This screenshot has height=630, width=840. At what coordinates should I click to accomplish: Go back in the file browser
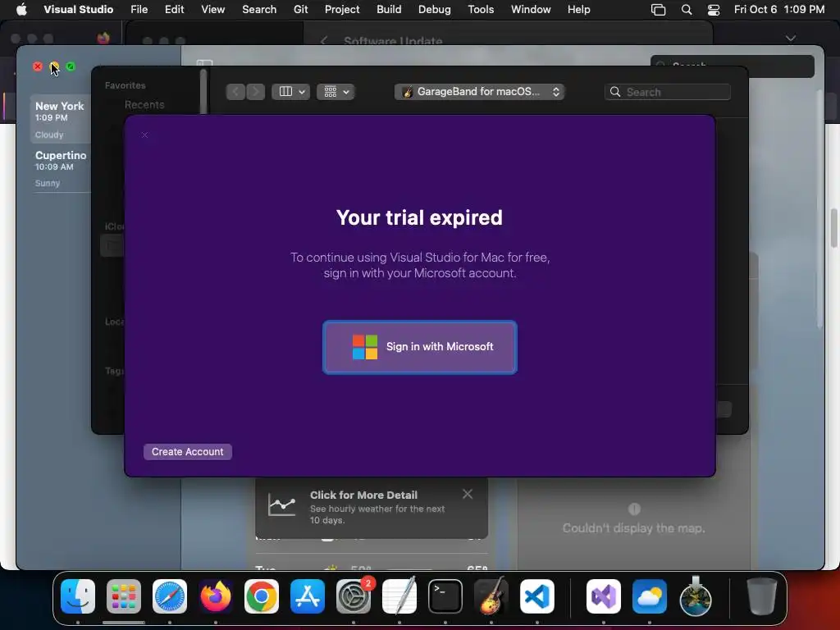[x=235, y=92]
